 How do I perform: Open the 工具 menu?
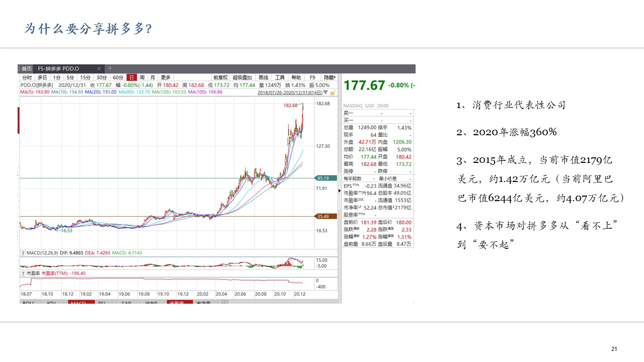coord(280,77)
